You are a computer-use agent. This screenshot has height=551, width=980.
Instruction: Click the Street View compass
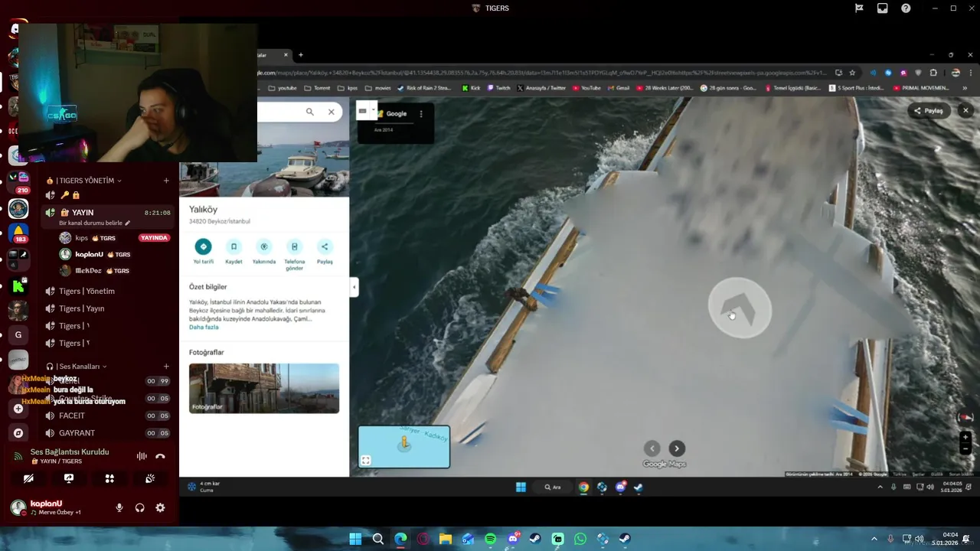tap(965, 417)
